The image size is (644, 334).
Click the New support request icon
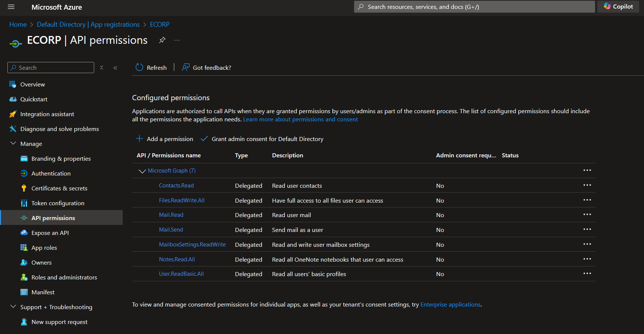(24, 322)
